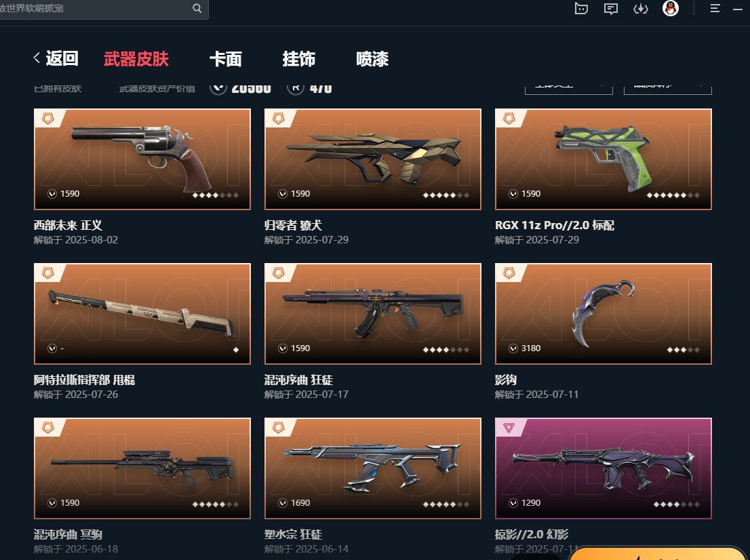Screen dimensions: 750x560
Task: Click the 返回 back button
Action: (x=56, y=58)
